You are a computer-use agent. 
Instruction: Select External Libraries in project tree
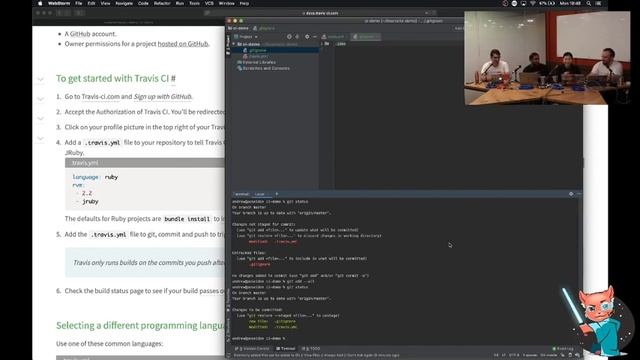(257, 62)
